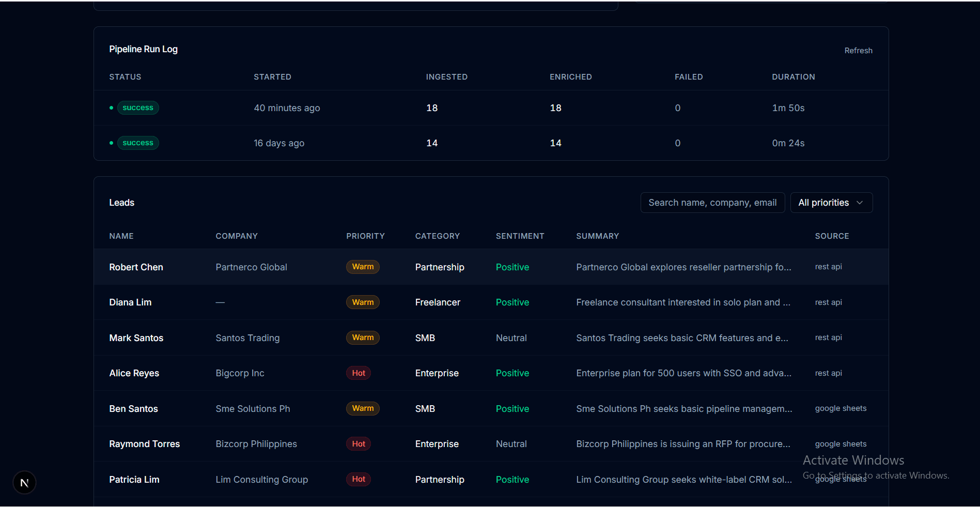This screenshot has width=980, height=507.
Task: Select the '40 minutes ago' started cell
Action: (287, 108)
